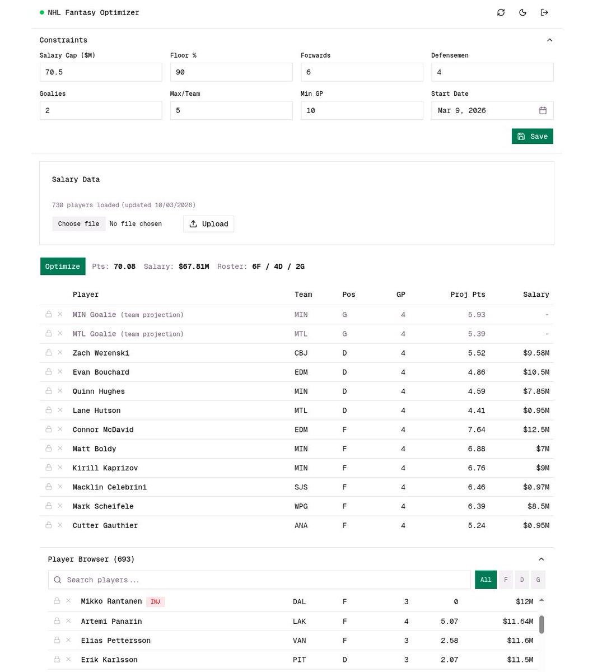
Task: Click the Max/Team input field
Action: (231, 110)
